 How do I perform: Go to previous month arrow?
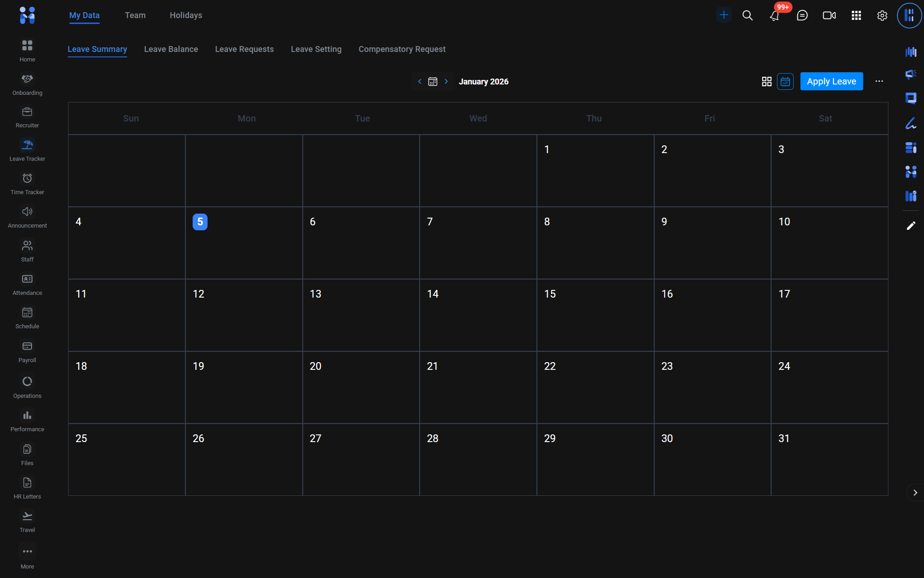[x=420, y=81]
